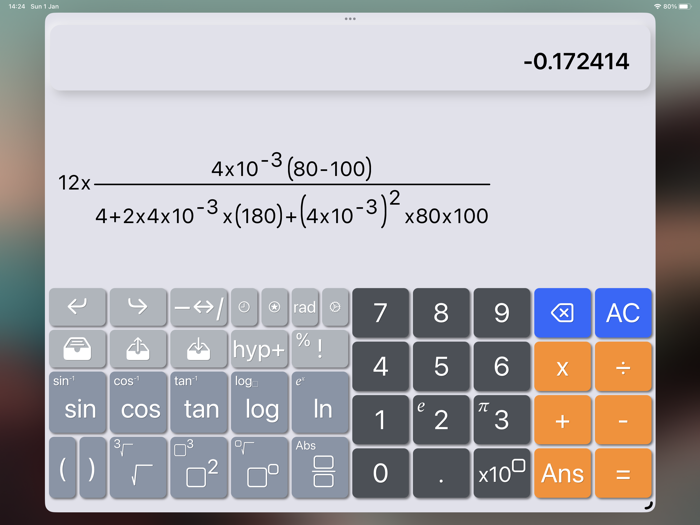Tap digit 0 key
700x525 pixels.
[x=380, y=473]
